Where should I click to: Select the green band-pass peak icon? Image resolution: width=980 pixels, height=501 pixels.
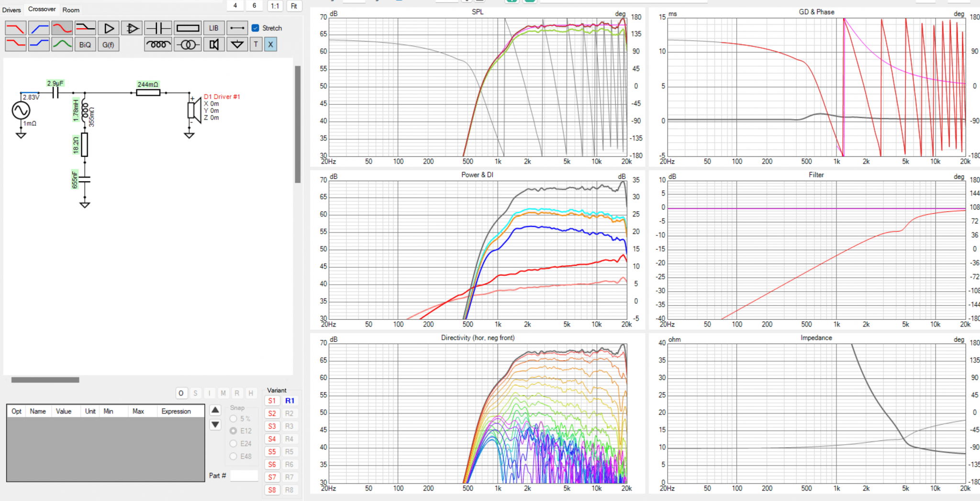click(x=62, y=44)
